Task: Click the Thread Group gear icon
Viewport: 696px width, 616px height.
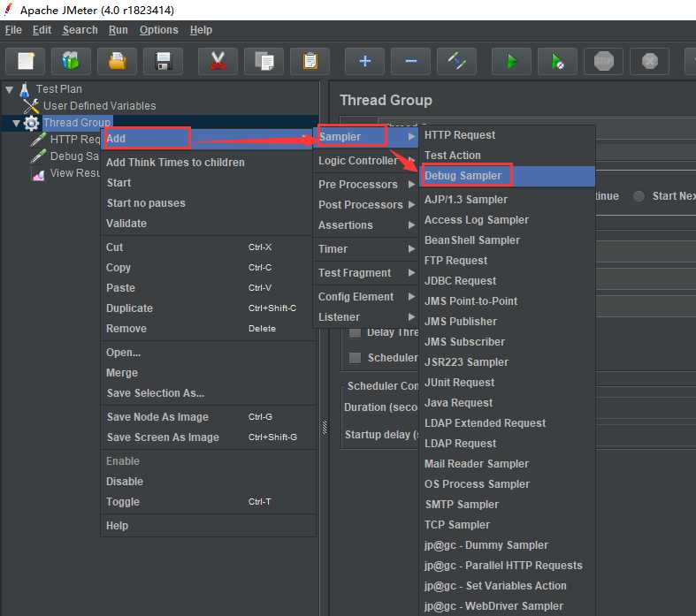Action: [x=31, y=123]
